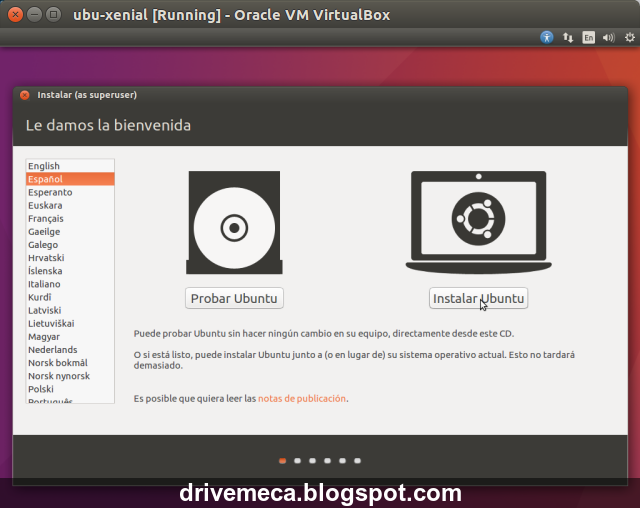Select Español in the language list
Screen dimensions: 640x508
[70, 179]
